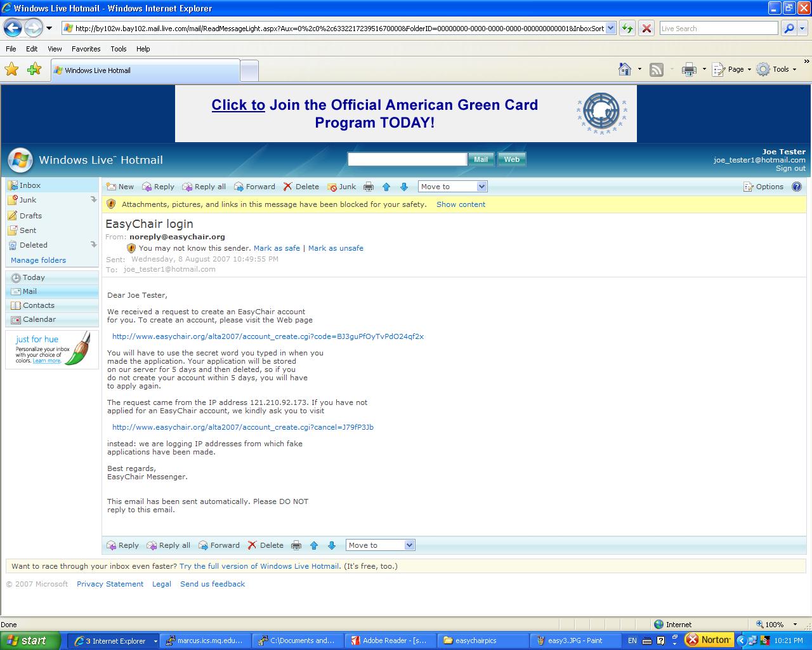Open the File menu
The image size is (812, 650).
(x=11, y=49)
